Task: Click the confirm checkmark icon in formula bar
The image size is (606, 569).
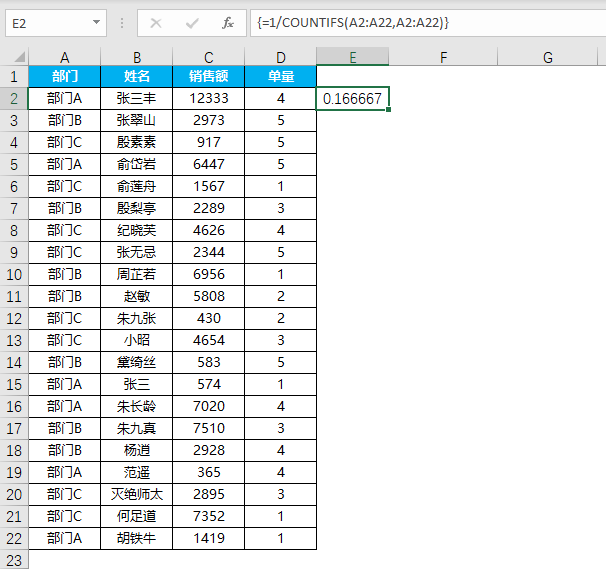Action: 192,24
